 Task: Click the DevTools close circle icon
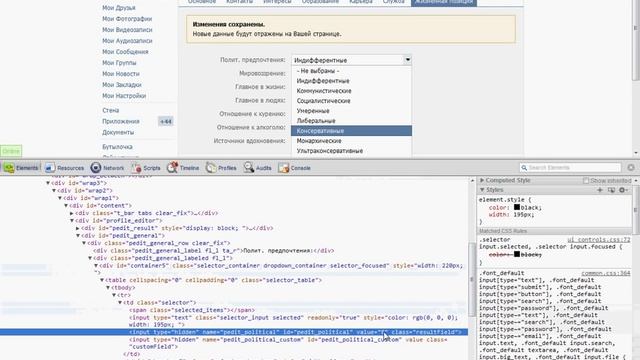pos(631,168)
